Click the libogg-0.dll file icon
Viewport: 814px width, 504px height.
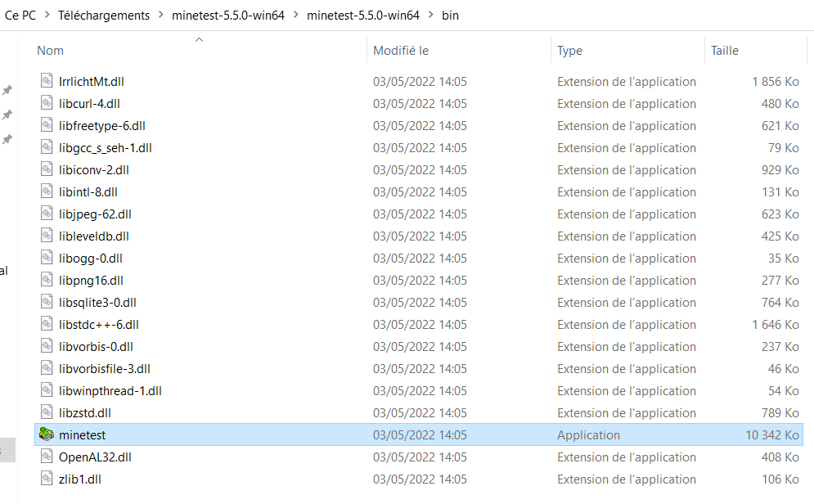tap(47, 258)
